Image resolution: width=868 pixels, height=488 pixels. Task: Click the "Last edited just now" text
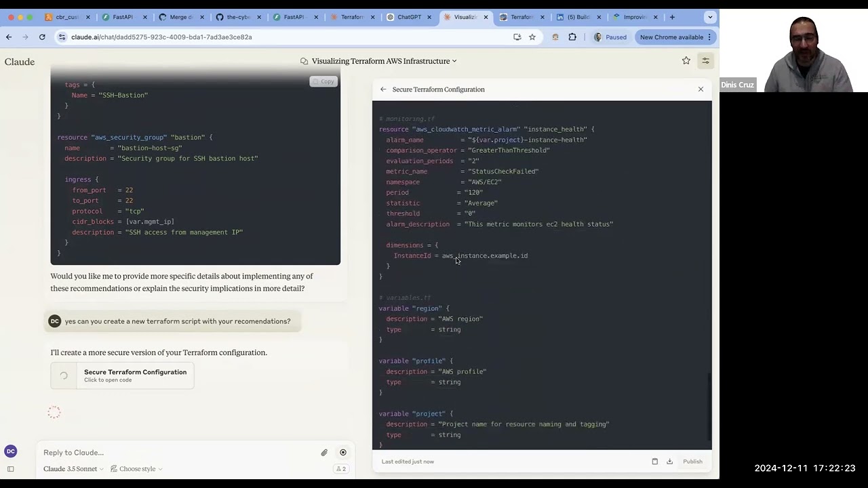(x=408, y=462)
